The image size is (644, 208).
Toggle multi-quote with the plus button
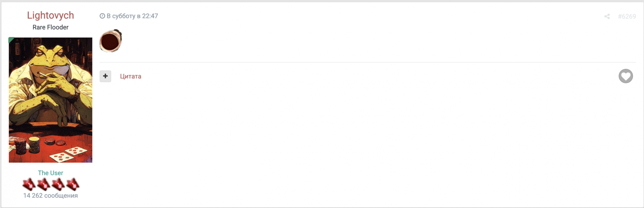click(x=105, y=76)
